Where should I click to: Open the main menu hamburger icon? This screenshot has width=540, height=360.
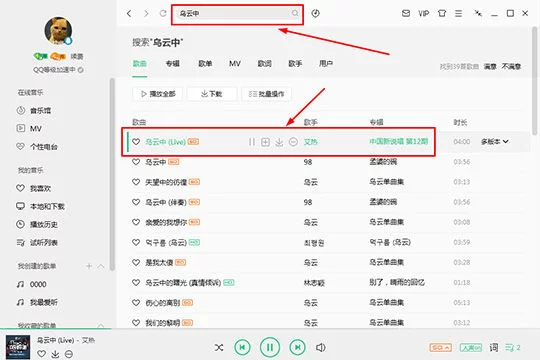click(x=458, y=13)
